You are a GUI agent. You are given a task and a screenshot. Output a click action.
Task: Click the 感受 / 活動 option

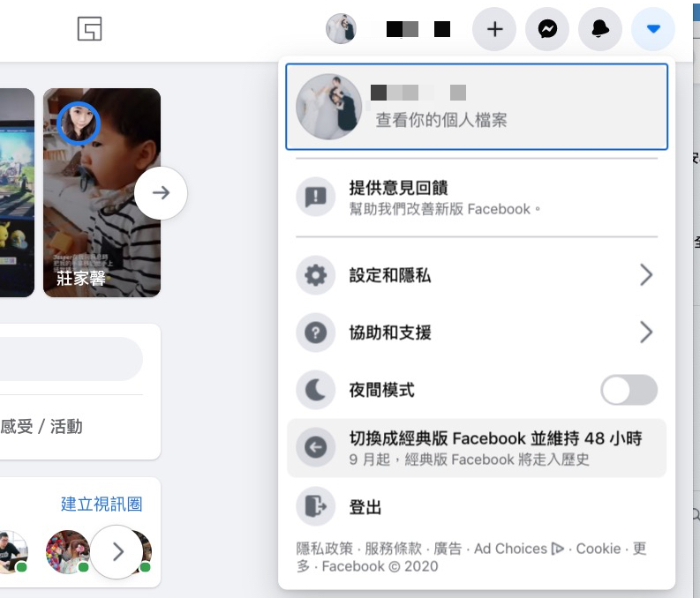tap(41, 427)
